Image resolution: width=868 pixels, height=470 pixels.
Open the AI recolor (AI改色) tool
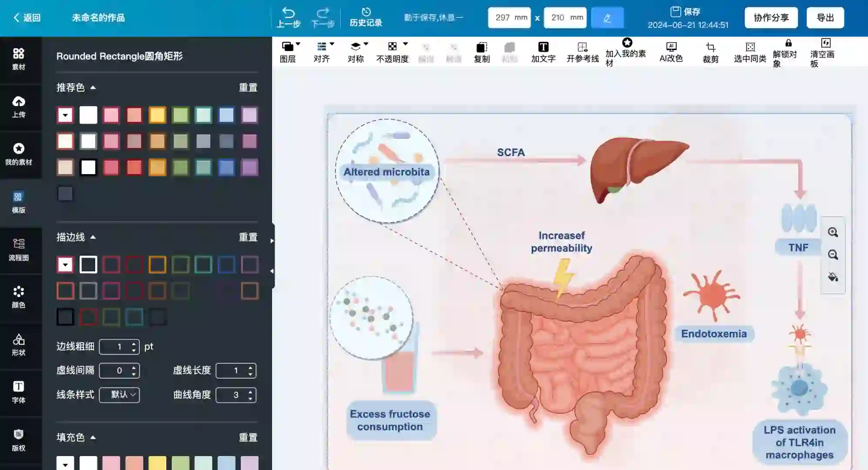(x=671, y=47)
